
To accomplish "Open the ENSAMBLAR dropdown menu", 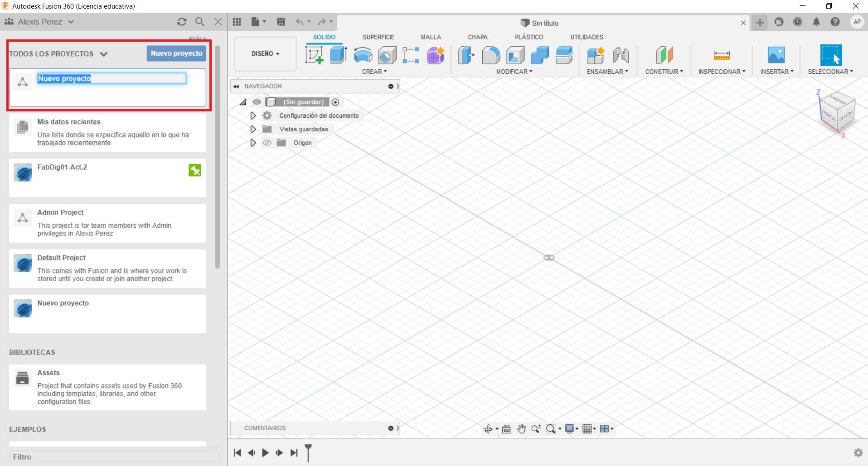I will (607, 72).
